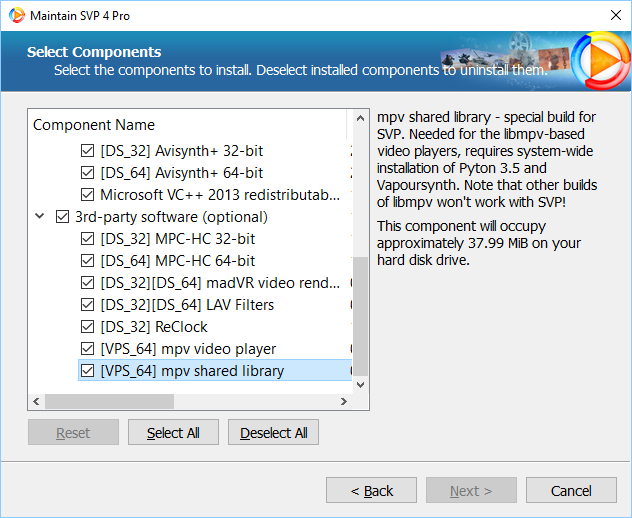Toggle madVR video renderer checkbox

click(x=87, y=283)
